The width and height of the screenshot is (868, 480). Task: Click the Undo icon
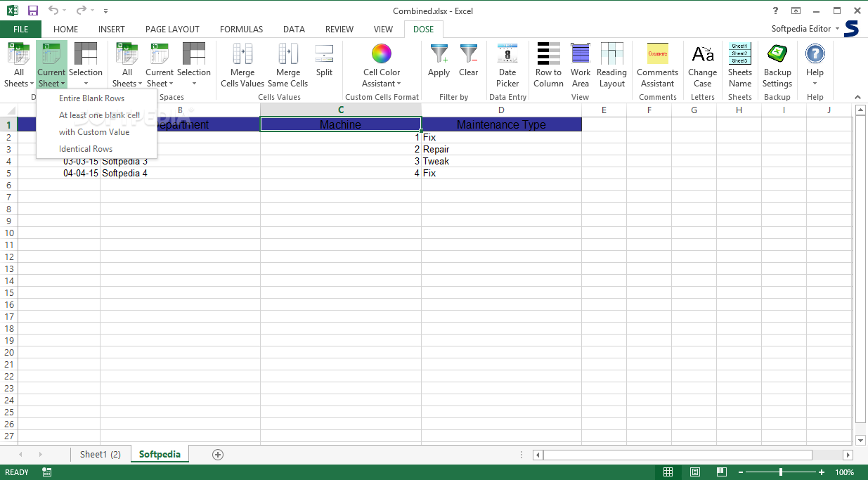click(53, 11)
